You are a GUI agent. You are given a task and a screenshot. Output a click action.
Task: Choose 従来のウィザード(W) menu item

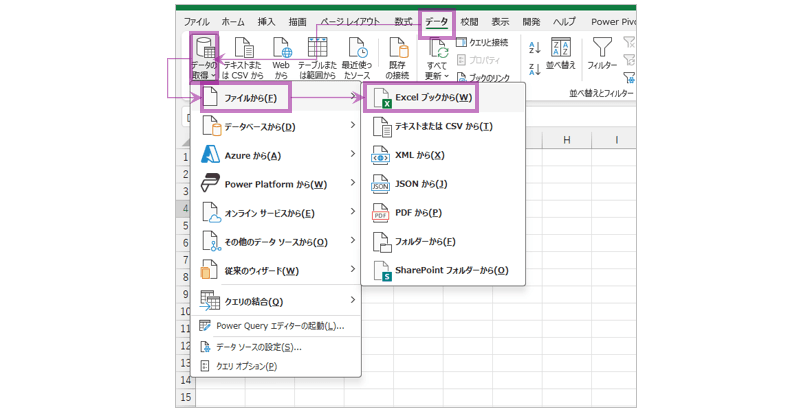(x=276, y=270)
